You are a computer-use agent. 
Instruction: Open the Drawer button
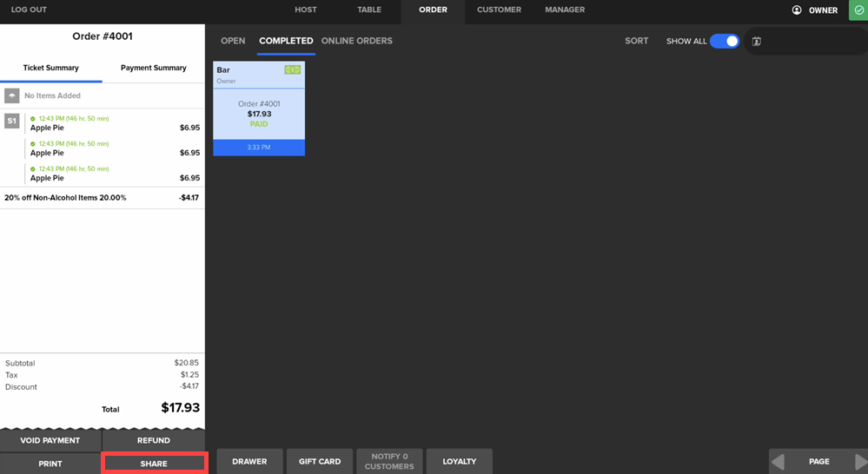point(249,461)
